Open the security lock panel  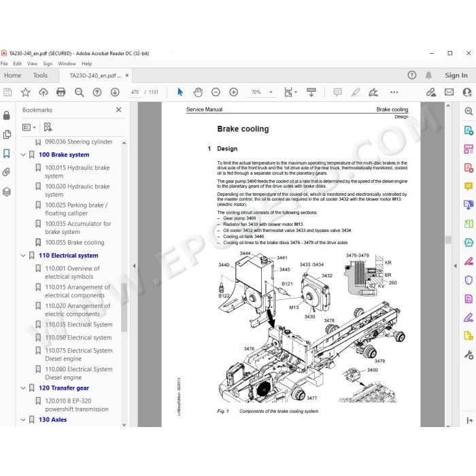point(7,116)
